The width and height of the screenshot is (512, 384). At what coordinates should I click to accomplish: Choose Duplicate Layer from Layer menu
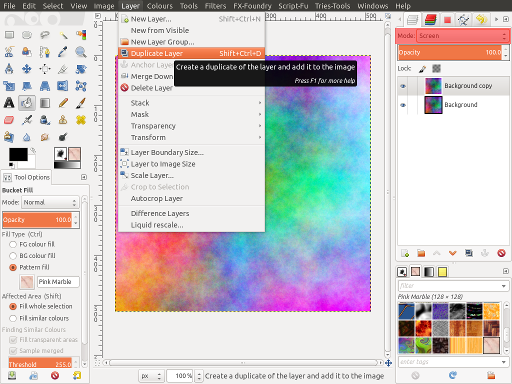pos(192,53)
